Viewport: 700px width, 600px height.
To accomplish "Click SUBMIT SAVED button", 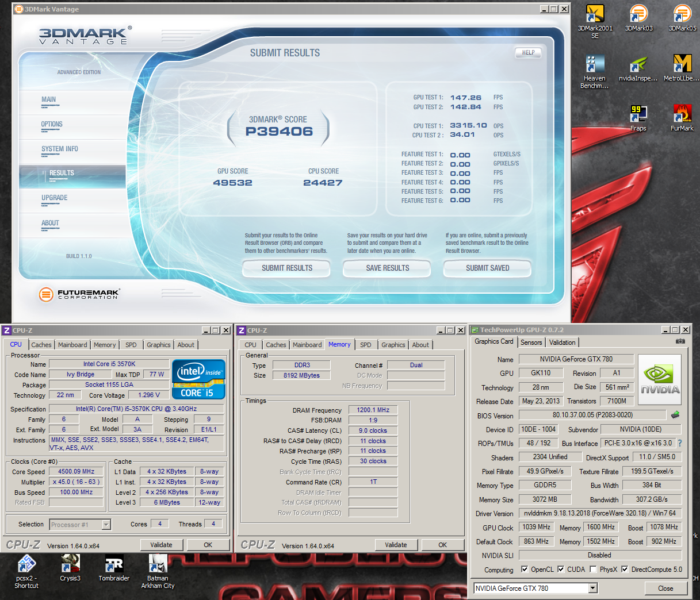I will (487, 268).
